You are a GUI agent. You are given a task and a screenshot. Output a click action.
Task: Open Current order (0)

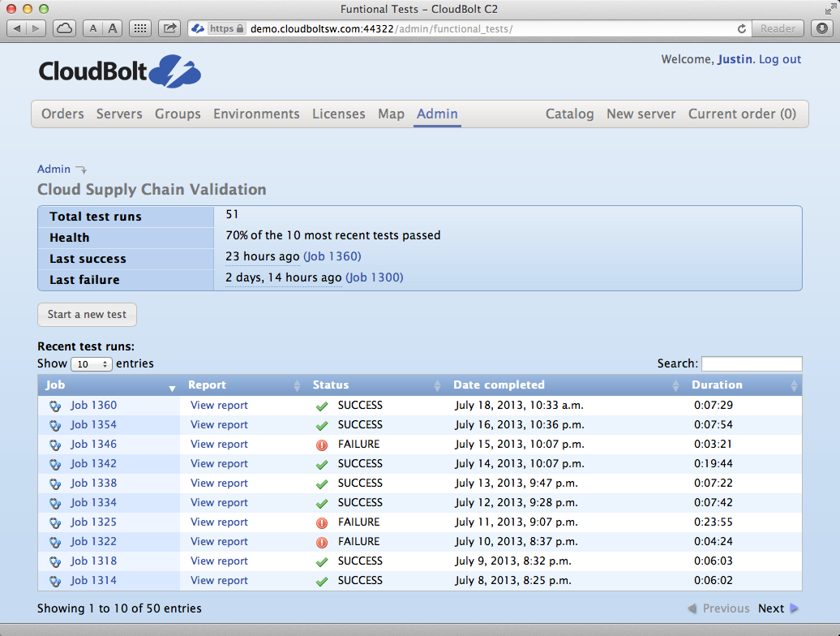pyautogui.click(x=742, y=114)
